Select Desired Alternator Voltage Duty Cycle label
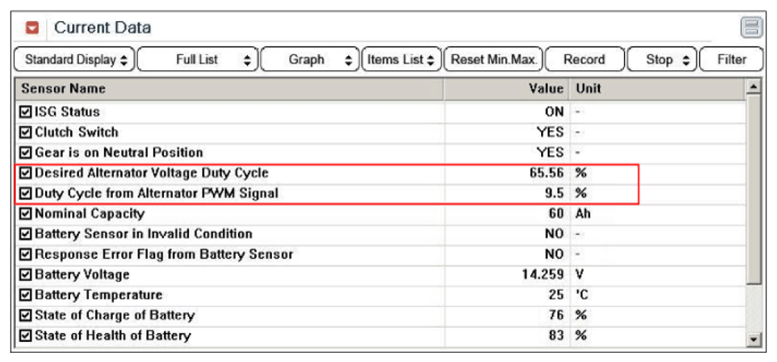 pos(152,173)
